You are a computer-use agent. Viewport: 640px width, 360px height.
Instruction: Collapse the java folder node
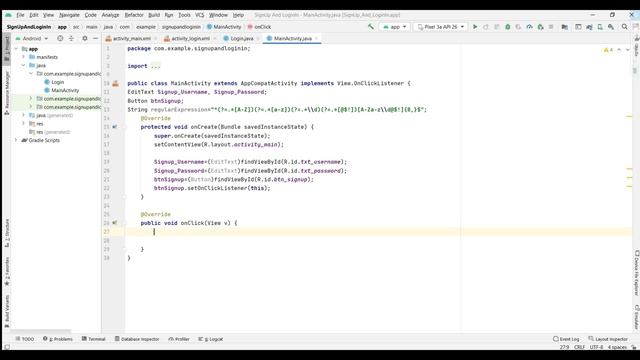click(24, 65)
